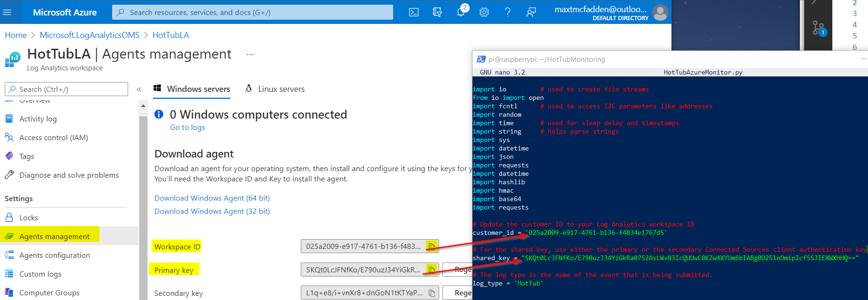Viewport: 868px width, 300px height.
Task: Click the sidebar scrollbar up arrow
Action: coord(143,106)
